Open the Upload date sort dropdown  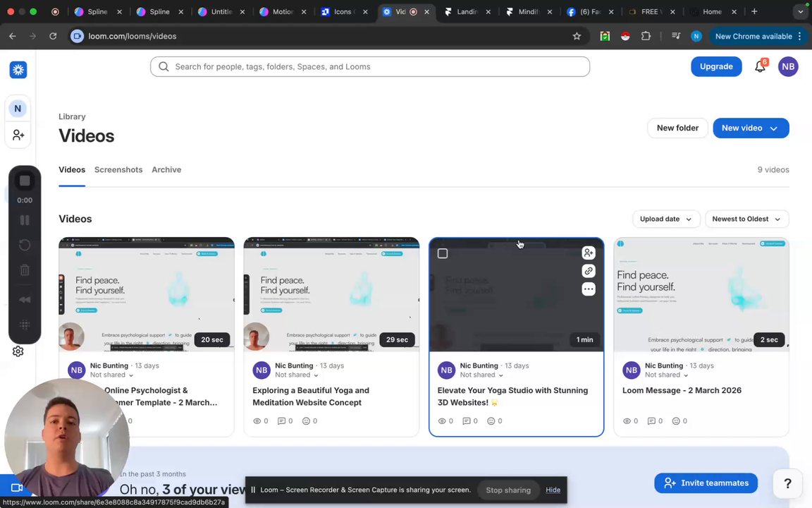tap(666, 219)
